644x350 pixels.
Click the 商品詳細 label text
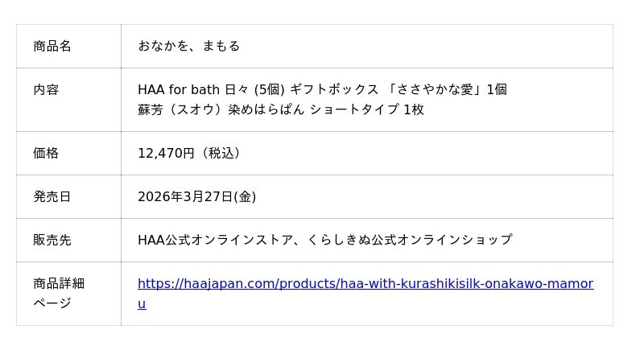pos(59,284)
